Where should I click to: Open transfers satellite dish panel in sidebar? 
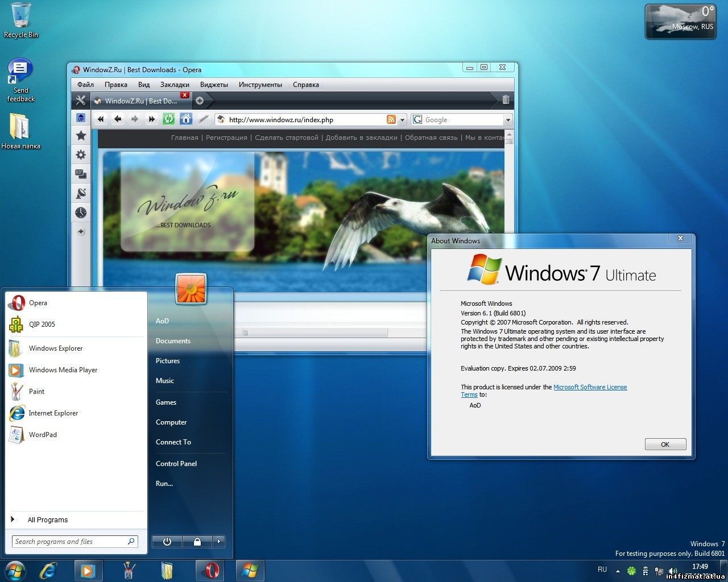coord(81,193)
